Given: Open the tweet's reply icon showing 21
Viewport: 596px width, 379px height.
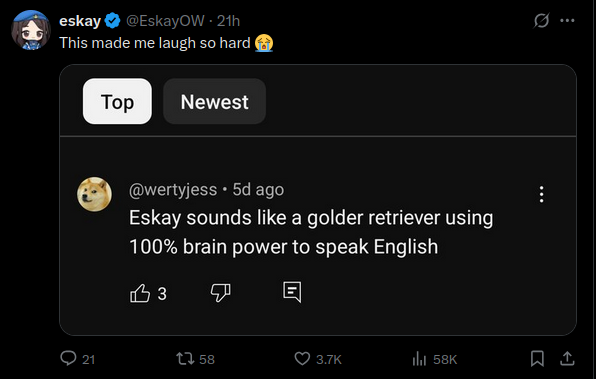Looking at the screenshot, I should coord(68,358).
